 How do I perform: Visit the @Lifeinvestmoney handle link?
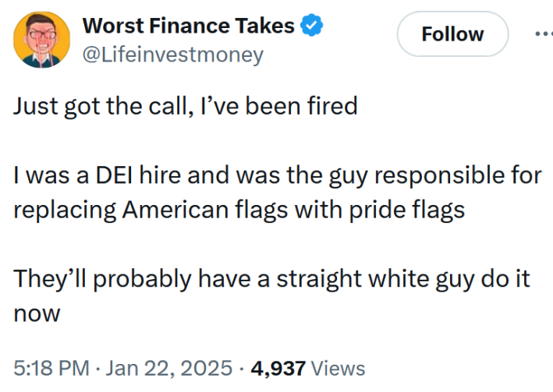click(x=172, y=55)
